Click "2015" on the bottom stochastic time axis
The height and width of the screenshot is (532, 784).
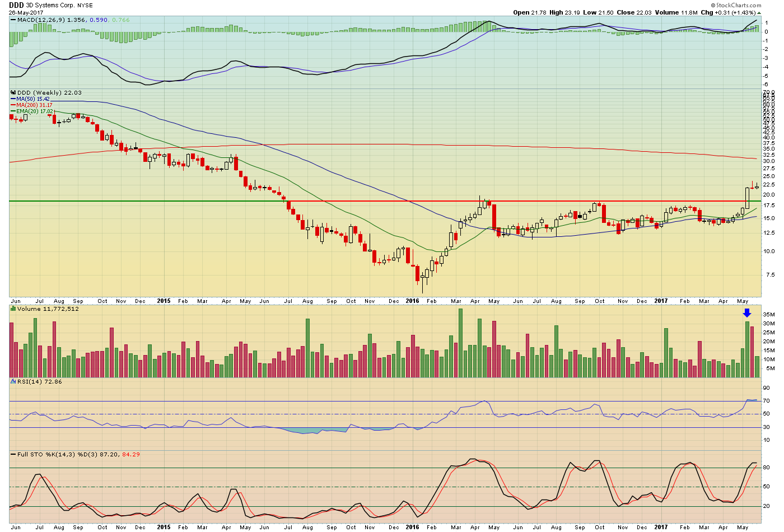pyautogui.click(x=164, y=527)
